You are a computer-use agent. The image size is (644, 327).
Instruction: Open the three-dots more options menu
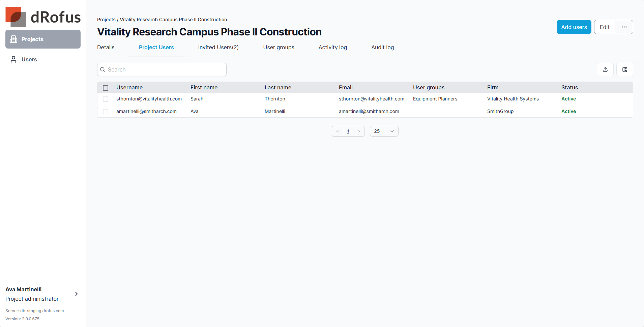pos(624,27)
